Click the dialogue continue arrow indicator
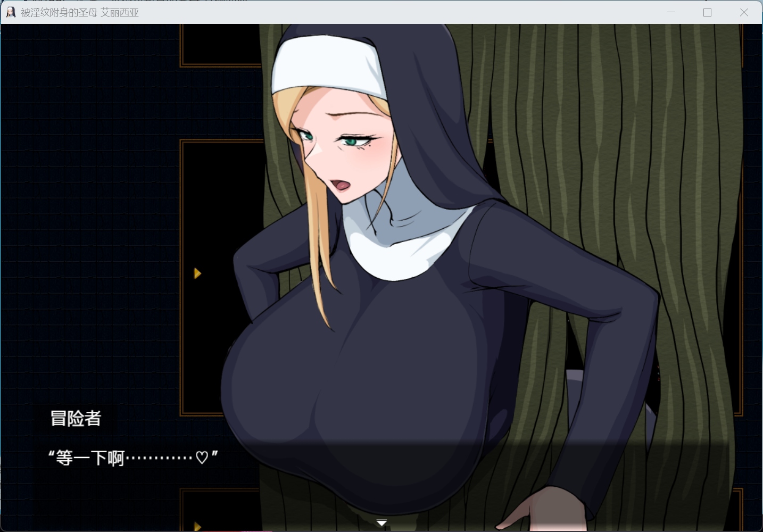Viewport: 763px width, 532px height. [381, 522]
